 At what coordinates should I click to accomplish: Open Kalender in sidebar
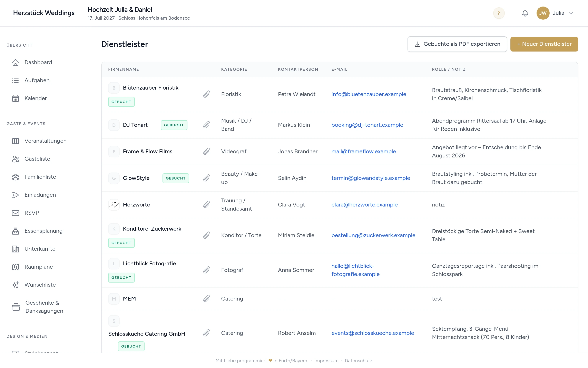(36, 98)
